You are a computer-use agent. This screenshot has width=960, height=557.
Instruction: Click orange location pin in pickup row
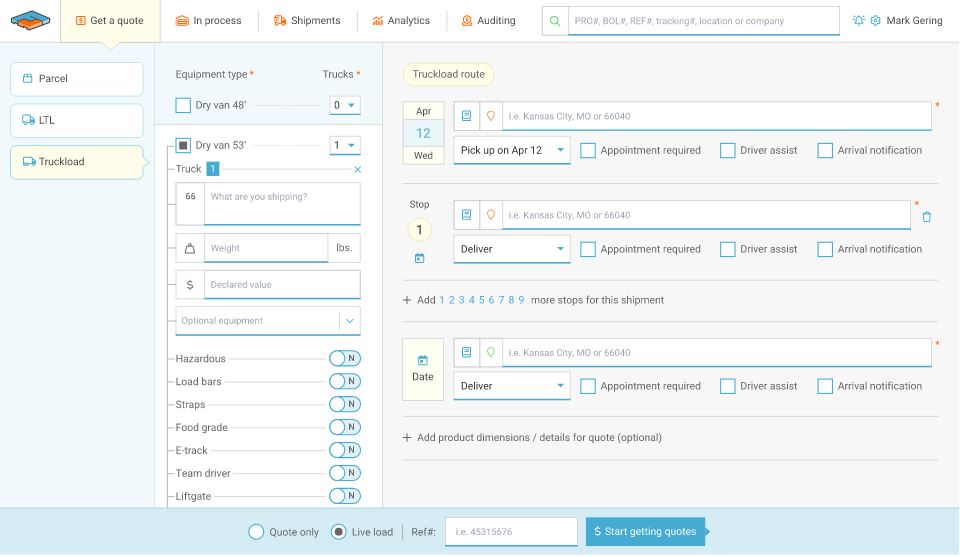[490, 116]
